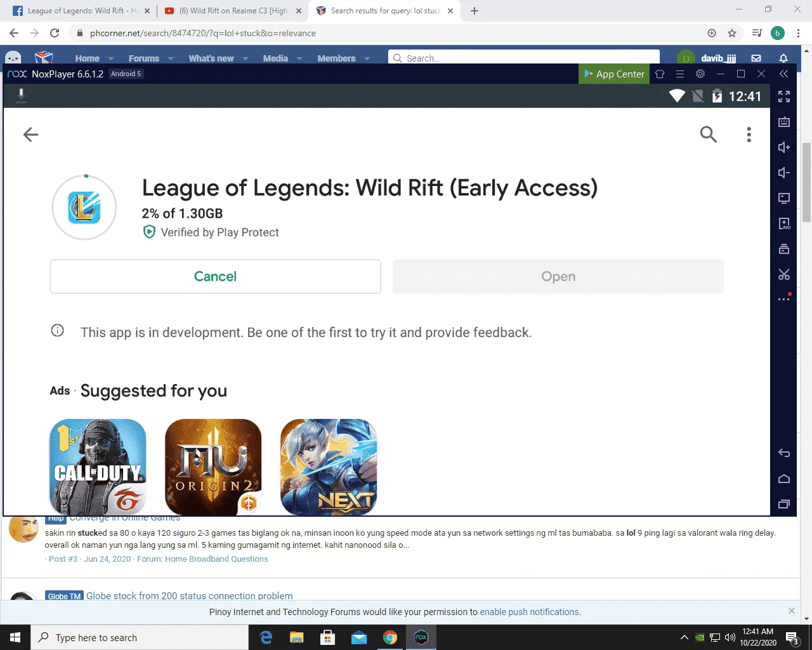This screenshot has height=650, width=812.
Task: Toggle NoxPlayer fullscreen mode in the sidebar
Action: tap(784, 96)
